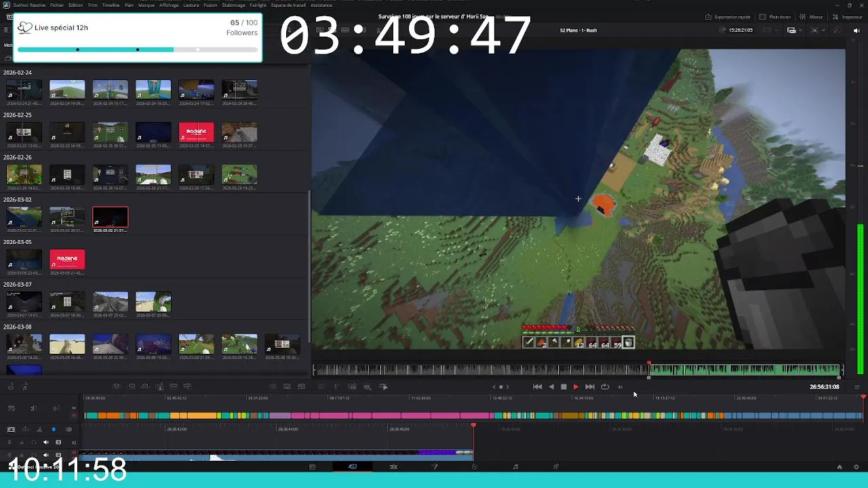This screenshot has width=868, height=488.
Task: Open the project manager home icon
Action: (840, 467)
